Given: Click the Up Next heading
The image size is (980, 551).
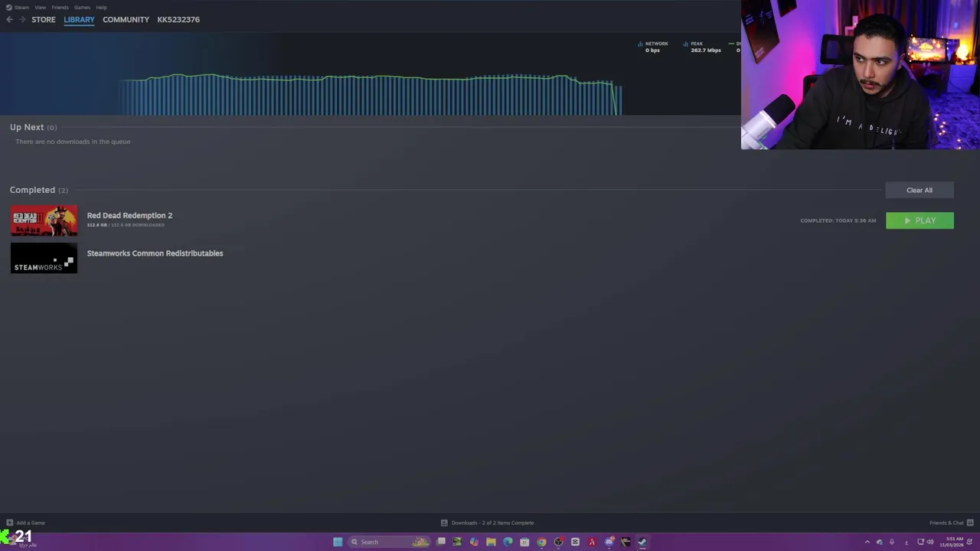Looking at the screenshot, I should point(33,127).
